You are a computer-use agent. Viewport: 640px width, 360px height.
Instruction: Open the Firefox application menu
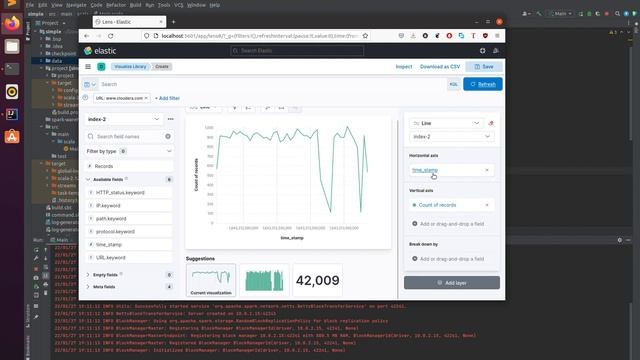coord(497,36)
